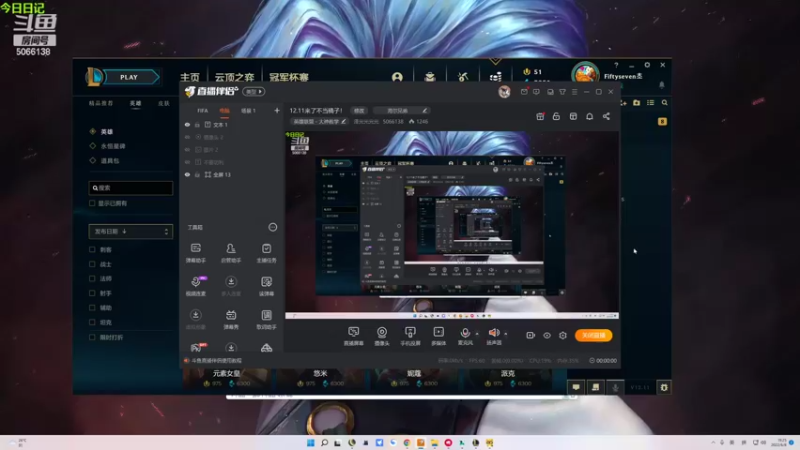Open Windows Start button on taskbar
The image size is (800, 450).
pos(310,443)
